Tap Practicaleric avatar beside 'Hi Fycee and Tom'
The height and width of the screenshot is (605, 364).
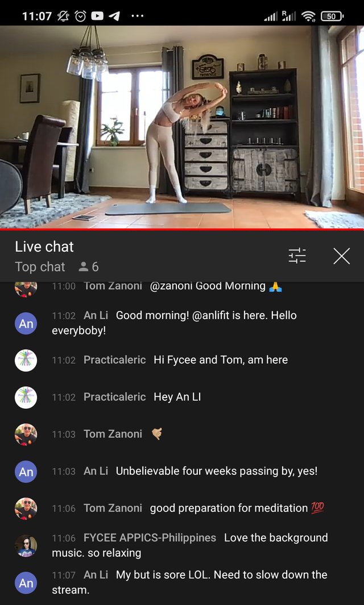coord(26,360)
